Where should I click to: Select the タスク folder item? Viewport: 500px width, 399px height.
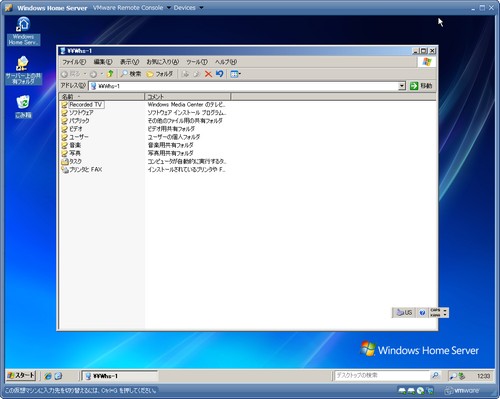[x=72, y=161]
